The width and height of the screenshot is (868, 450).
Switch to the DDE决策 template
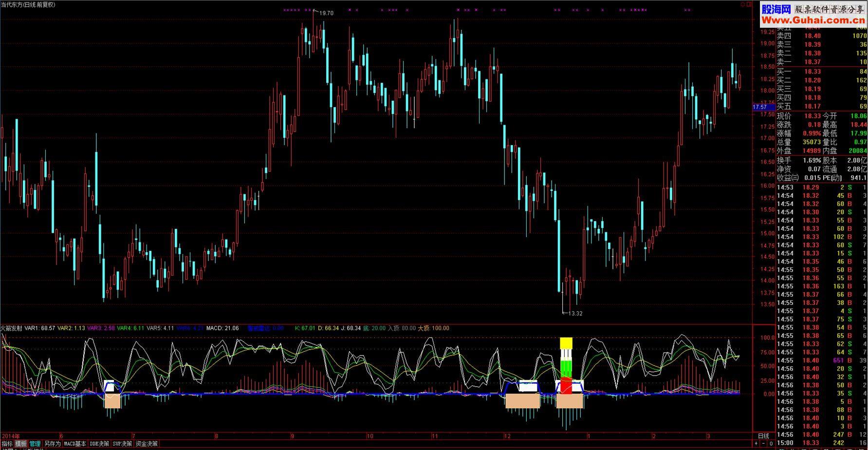tap(100, 444)
